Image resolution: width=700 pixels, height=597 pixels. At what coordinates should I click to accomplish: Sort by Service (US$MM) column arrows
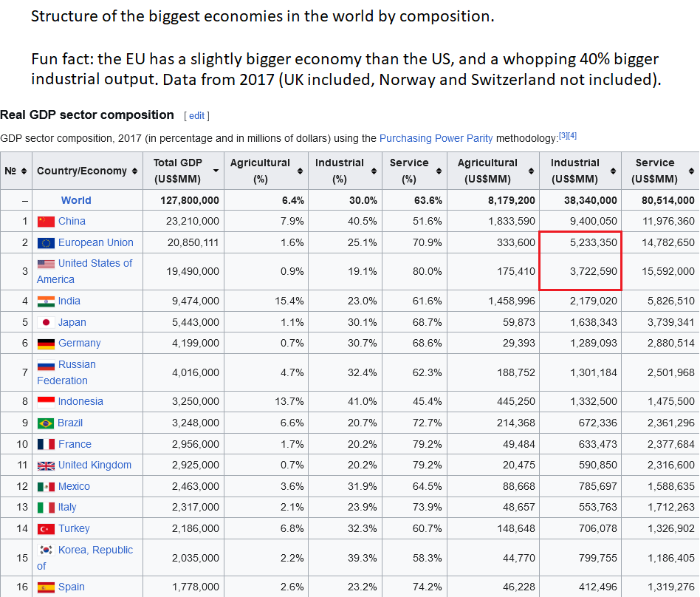tap(692, 171)
